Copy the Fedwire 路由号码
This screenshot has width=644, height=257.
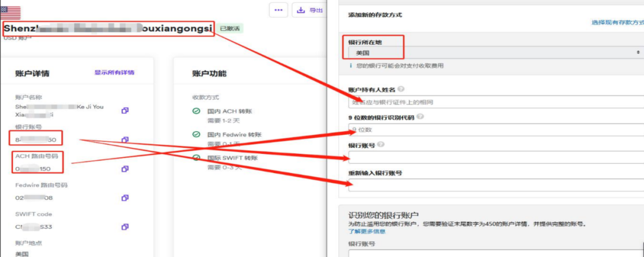[x=125, y=197]
